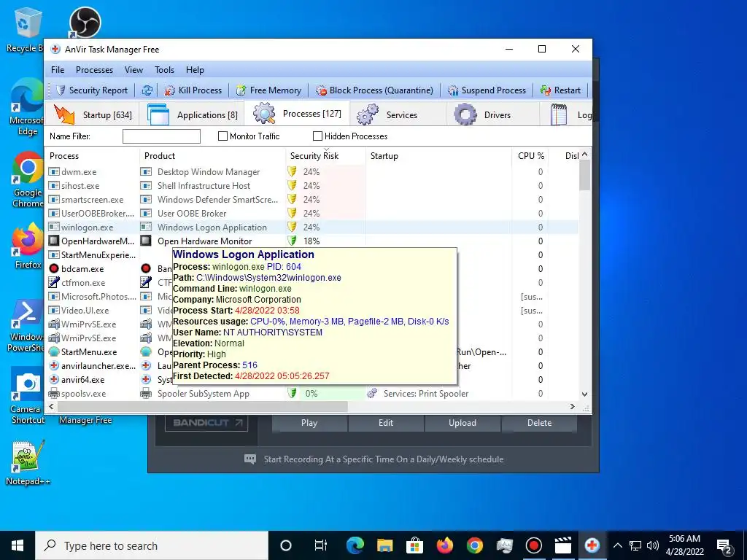
Task: Click the BANDICUT link in Bandicam window
Action: [206, 422]
